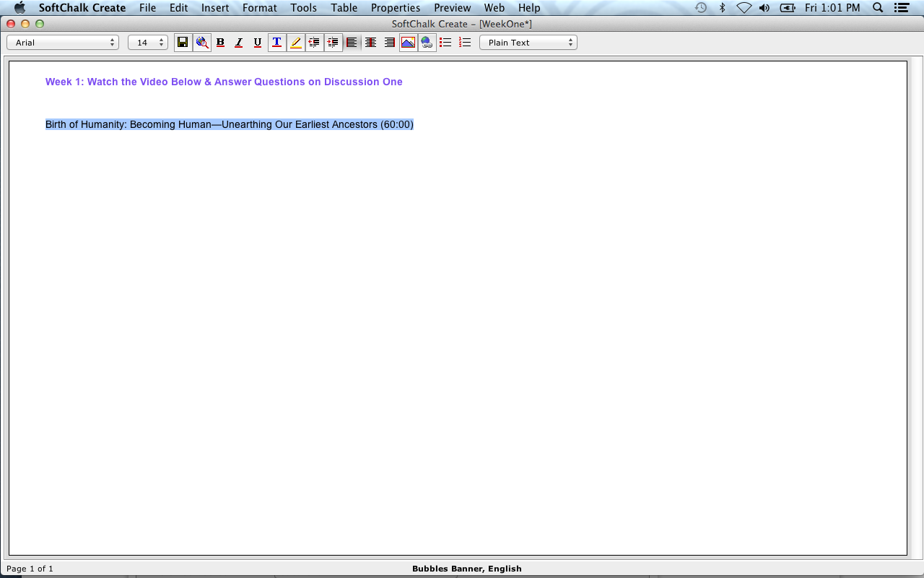Screen dimensions: 924x578
Task: Open Notification Center list icon
Action: (901, 8)
